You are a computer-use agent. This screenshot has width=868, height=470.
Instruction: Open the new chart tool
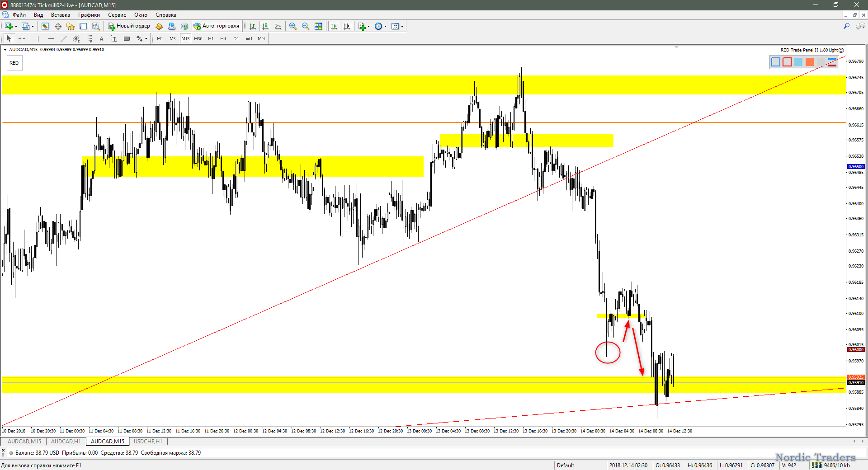tap(9, 26)
